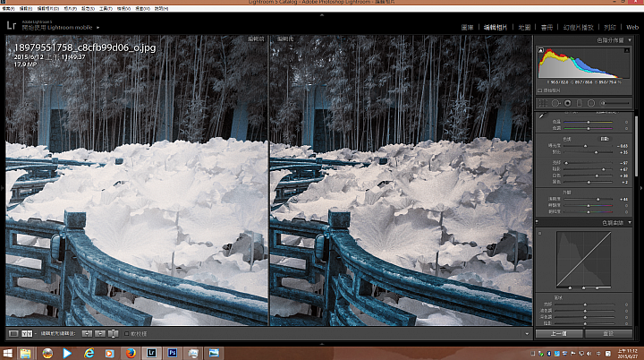
Task: Click the Auto tone button
Action: (x=604, y=139)
